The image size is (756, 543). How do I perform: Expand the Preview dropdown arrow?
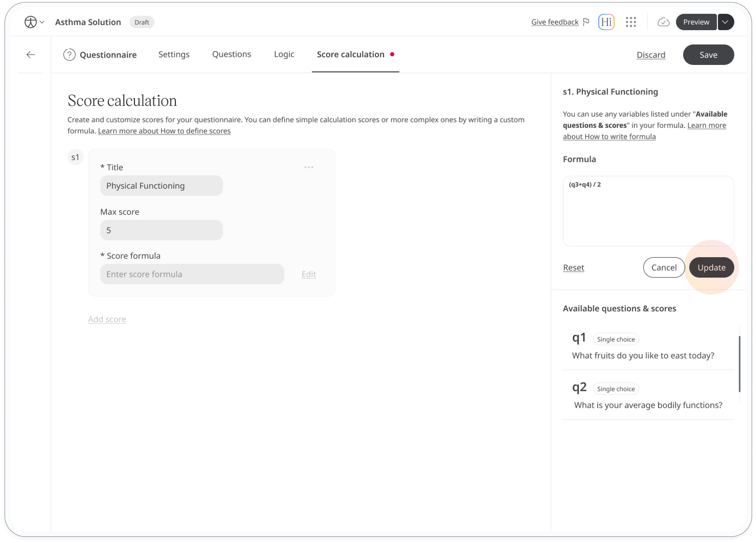pyautogui.click(x=726, y=22)
